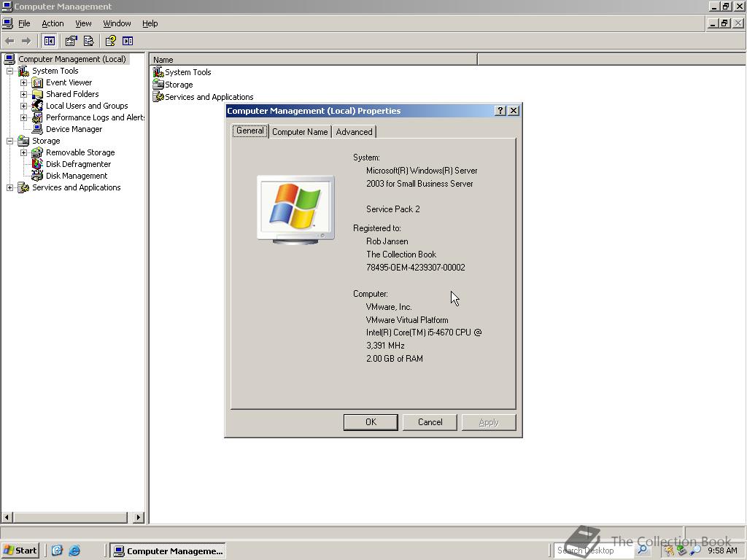Click the Event Viewer icon in tree
747x560 pixels.
click(37, 83)
